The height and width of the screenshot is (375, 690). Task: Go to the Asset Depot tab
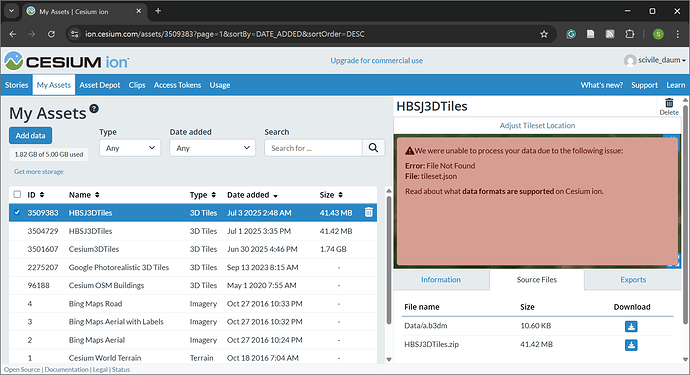[x=99, y=85]
